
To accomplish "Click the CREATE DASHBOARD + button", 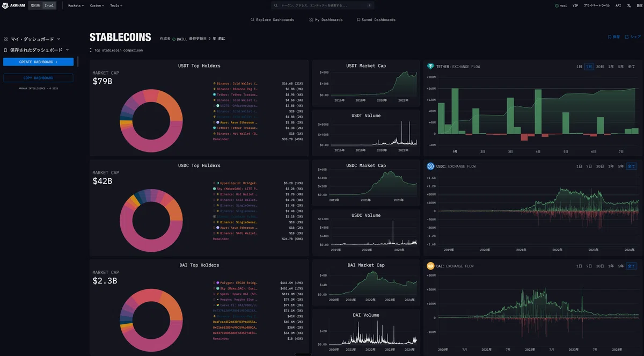I will coord(38,62).
